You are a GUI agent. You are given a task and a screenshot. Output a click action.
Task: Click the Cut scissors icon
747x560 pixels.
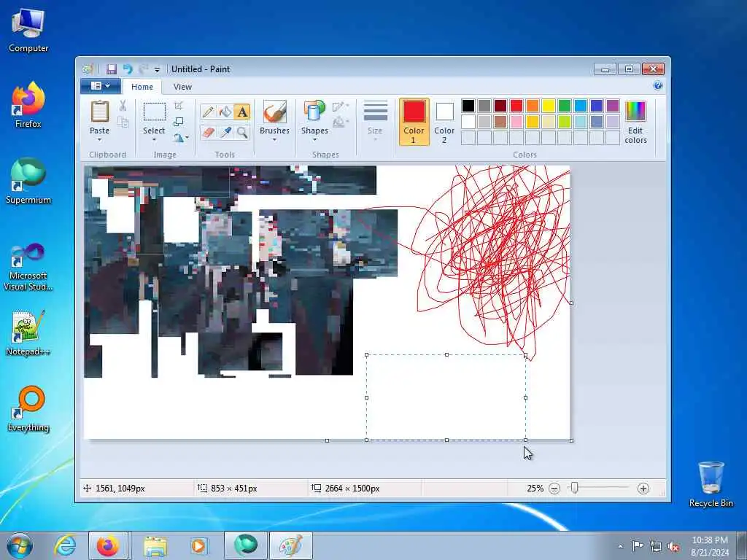pos(123,106)
